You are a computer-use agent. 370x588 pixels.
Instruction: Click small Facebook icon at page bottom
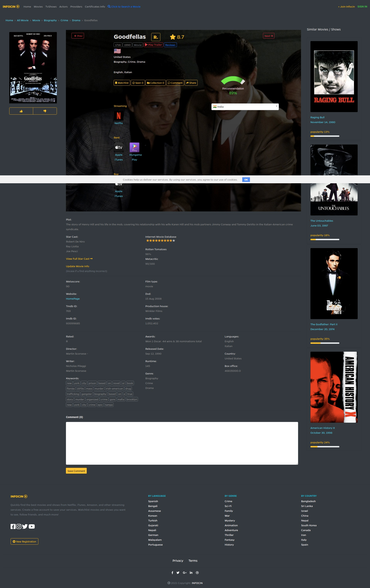coord(172,573)
